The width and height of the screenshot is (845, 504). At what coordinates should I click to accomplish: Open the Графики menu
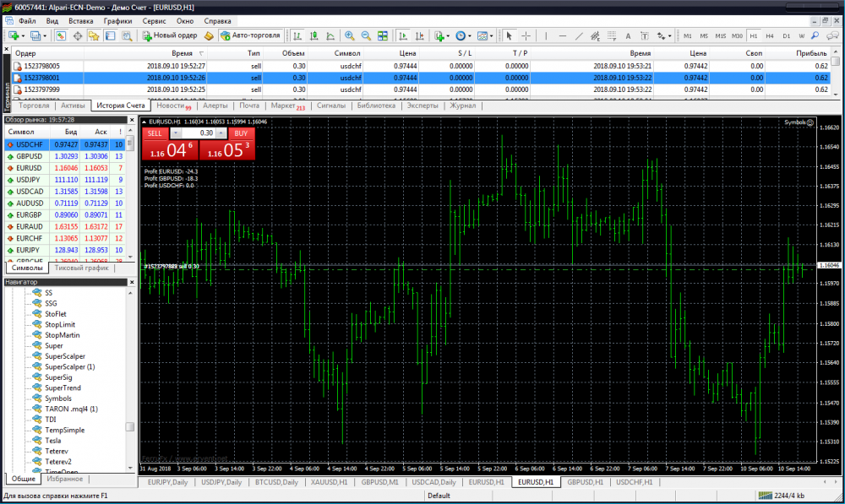tap(117, 21)
